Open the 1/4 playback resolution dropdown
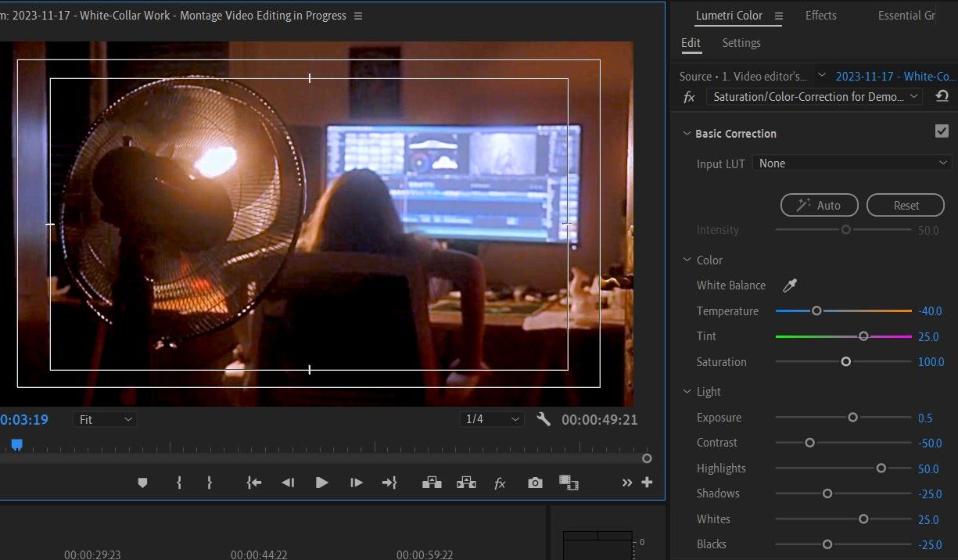958x560 pixels. click(x=492, y=419)
